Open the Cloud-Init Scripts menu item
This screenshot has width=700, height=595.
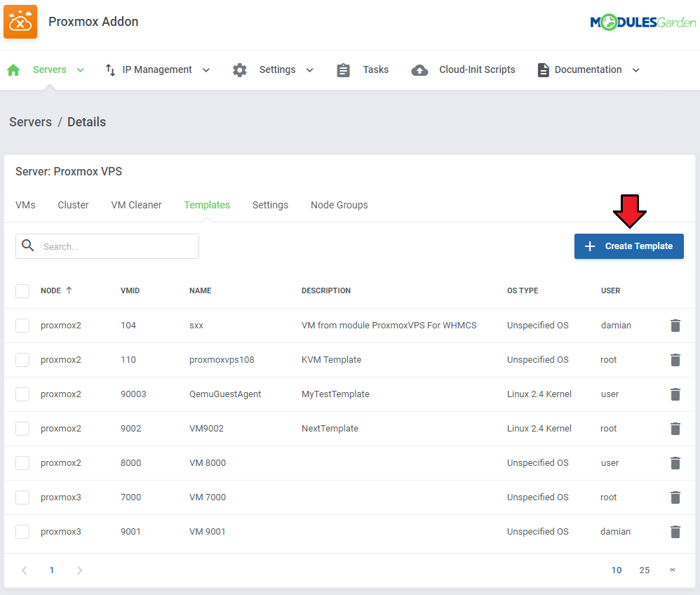[477, 69]
